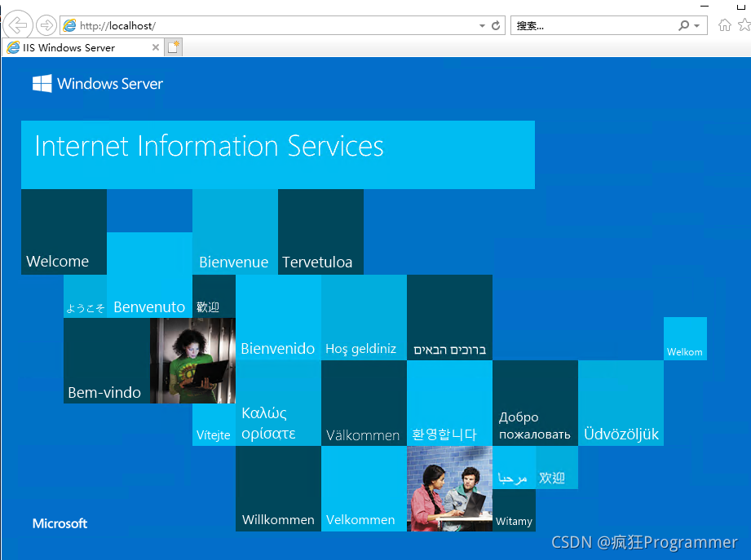Open the search provider dropdown arrow

coord(696,26)
